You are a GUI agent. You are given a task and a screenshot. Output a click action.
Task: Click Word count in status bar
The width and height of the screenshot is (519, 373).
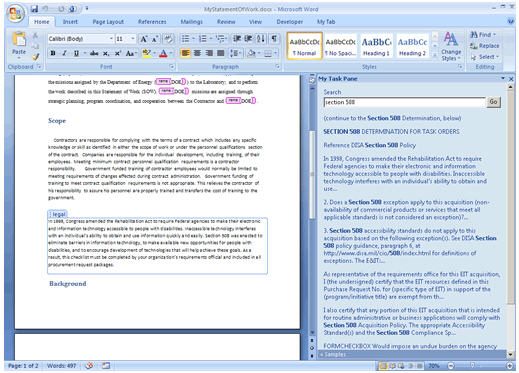pyautogui.click(x=61, y=366)
